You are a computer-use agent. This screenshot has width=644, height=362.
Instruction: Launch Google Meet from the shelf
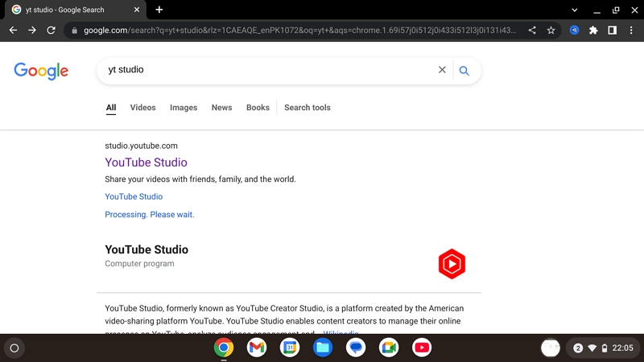389,348
